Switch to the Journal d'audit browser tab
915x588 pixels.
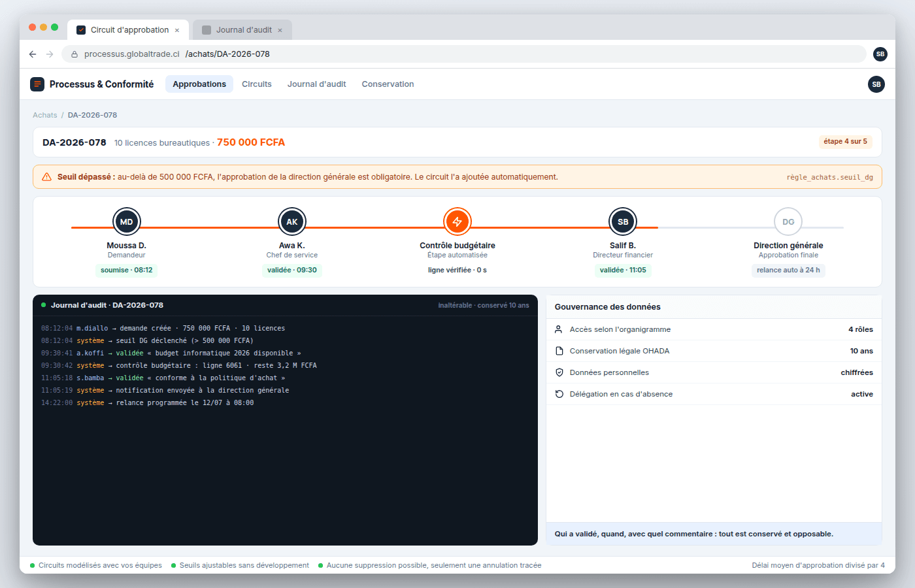pos(242,30)
